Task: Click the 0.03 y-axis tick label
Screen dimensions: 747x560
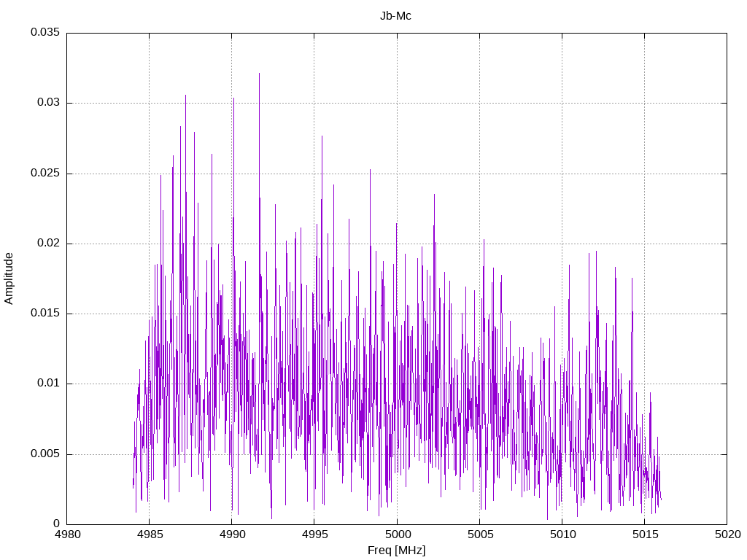Action: (x=49, y=102)
